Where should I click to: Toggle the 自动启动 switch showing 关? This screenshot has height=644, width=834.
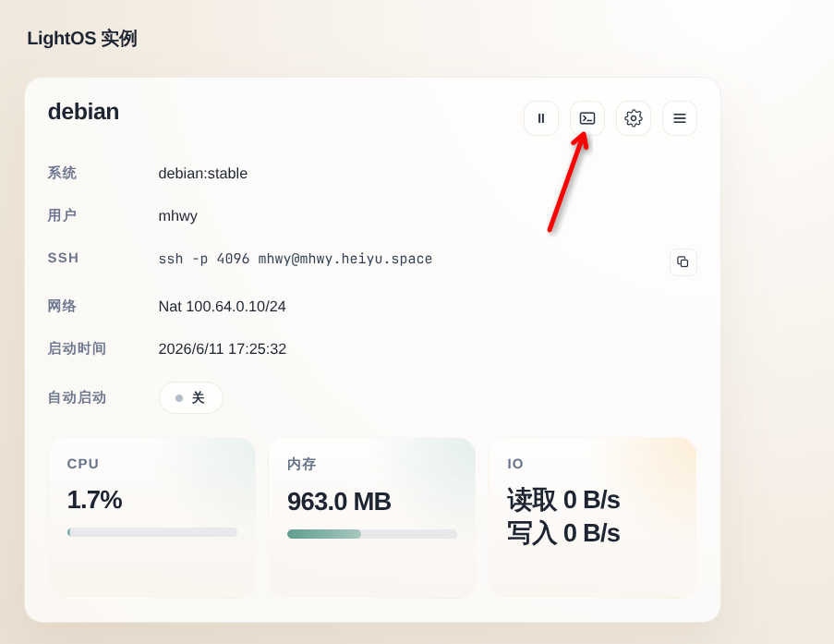pyautogui.click(x=191, y=397)
